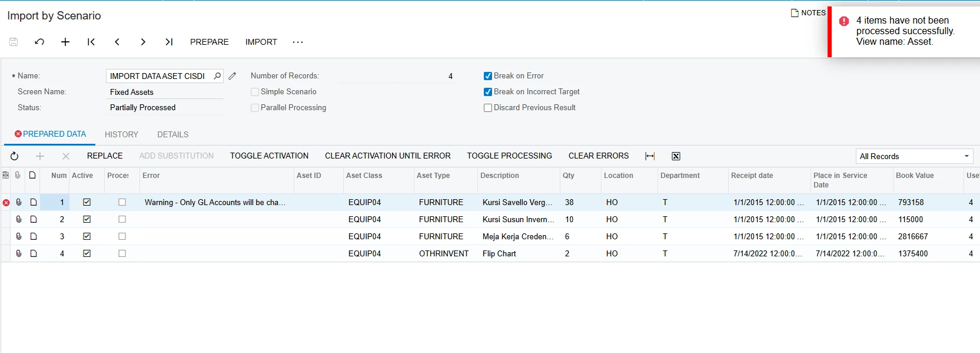Screen dimensions: 980x353
Task: Go to previous record arrow
Action: coord(117,42)
